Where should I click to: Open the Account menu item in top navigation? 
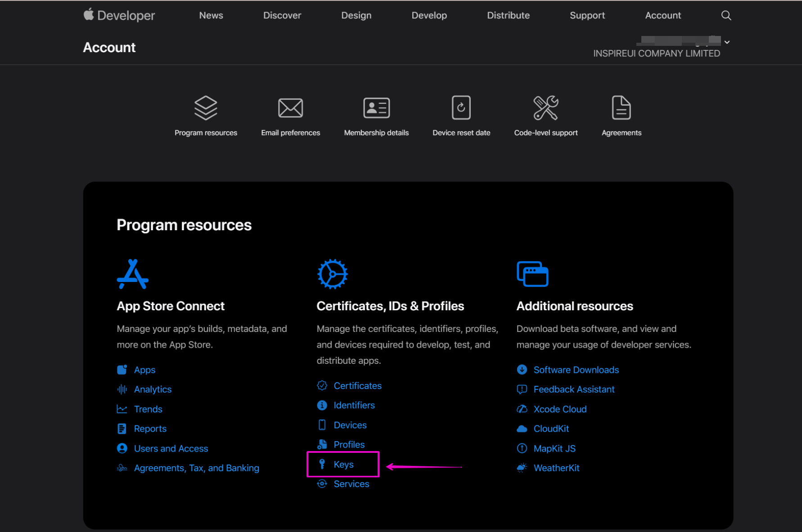[x=663, y=15]
